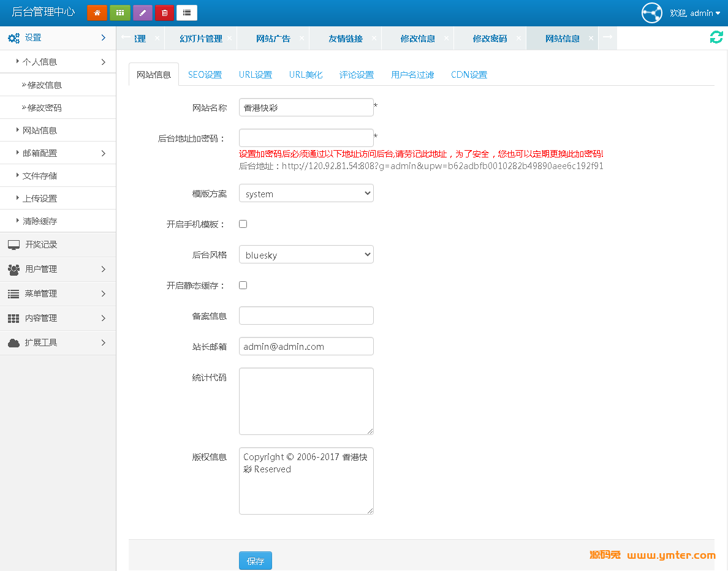Open the 修改信息 page tab
Viewport: 728px width, 571px height.
[418, 39]
